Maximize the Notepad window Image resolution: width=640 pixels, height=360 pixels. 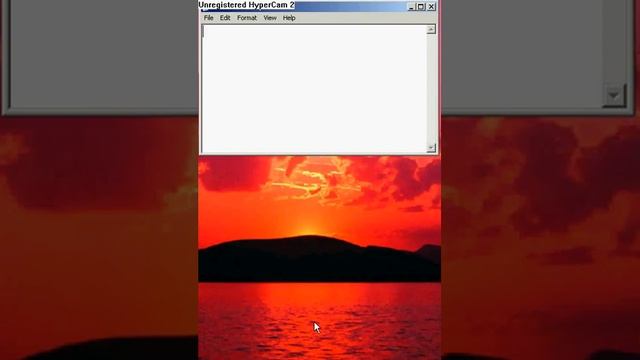pos(421,7)
